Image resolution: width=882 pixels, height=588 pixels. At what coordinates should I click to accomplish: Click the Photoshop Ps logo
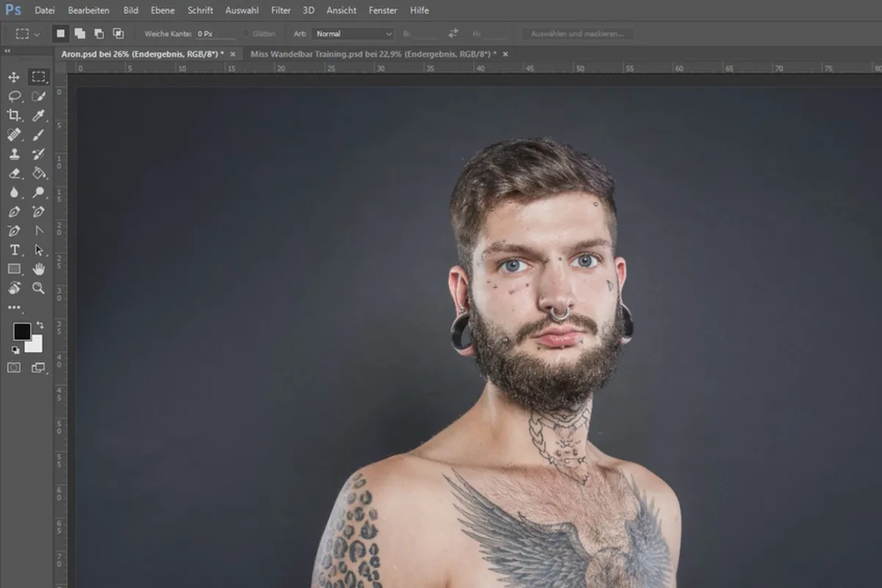tap(12, 10)
